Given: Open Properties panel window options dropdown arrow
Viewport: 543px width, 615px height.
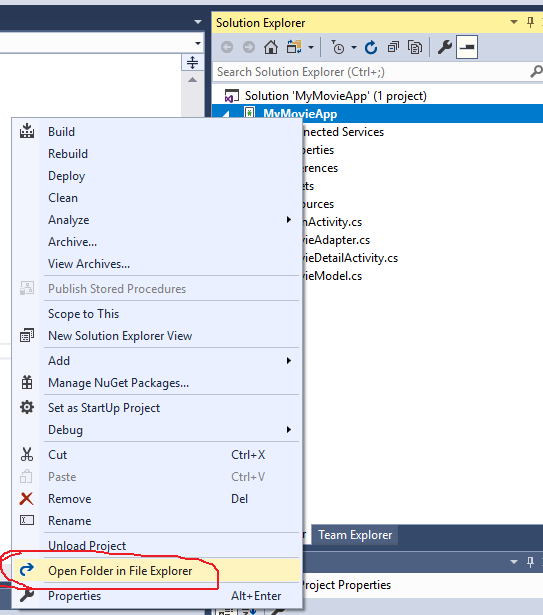Looking at the screenshot, I should click(x=514, y=562).
